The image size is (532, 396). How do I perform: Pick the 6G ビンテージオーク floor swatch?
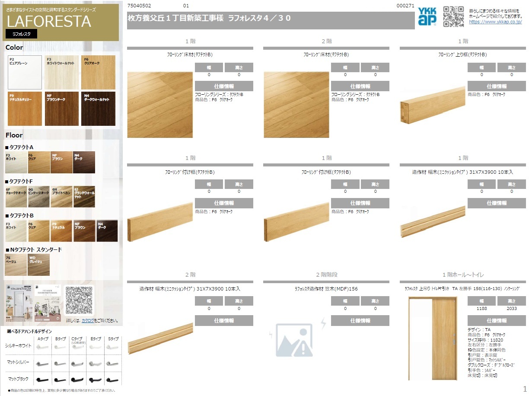[39, 196]
